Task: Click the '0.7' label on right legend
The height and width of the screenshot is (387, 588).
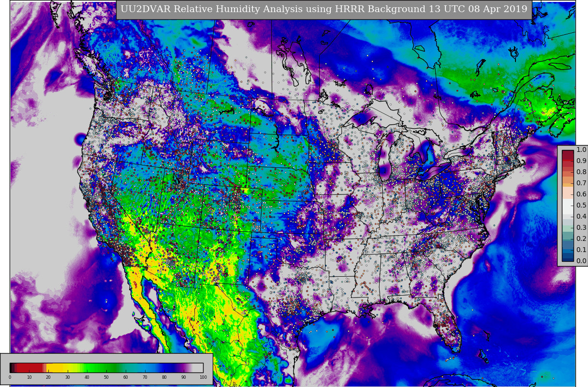Action: coord(581,183)
